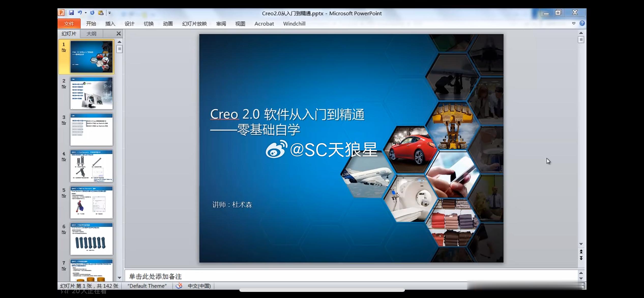
Task: Click the animation star icon under slide 1
Action: tap(64, 50)
